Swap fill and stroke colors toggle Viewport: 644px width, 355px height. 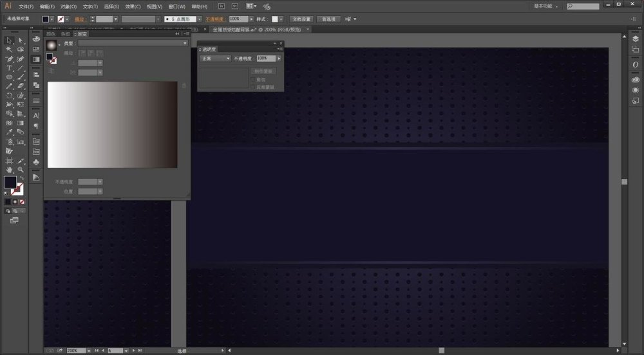click(x=21, y=177)
